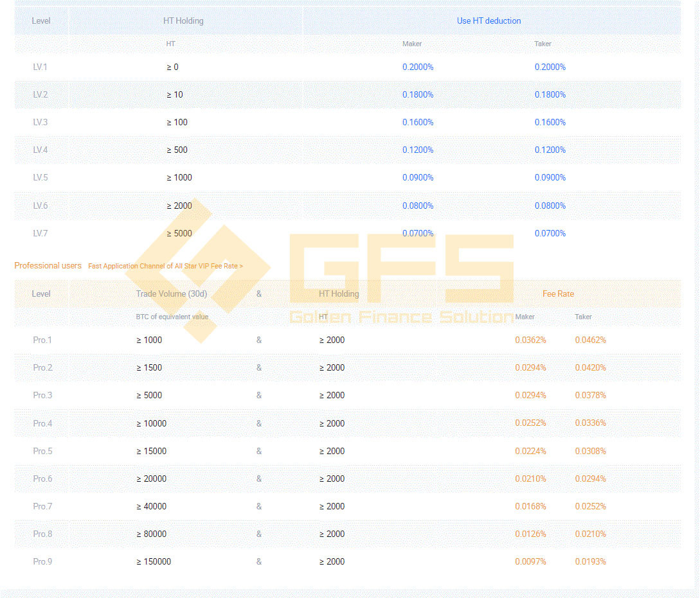Select LV.4 taker fee 0.1200%
Image resolution: width=700 pixels, height=598 pixels.
(x=550, y=150)
